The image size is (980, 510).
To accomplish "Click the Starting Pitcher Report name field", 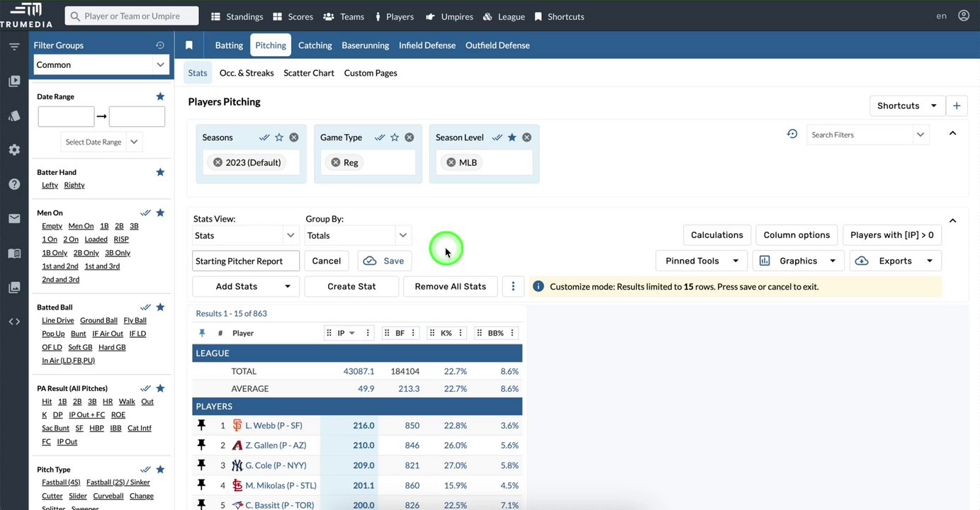I will point(245,261).
